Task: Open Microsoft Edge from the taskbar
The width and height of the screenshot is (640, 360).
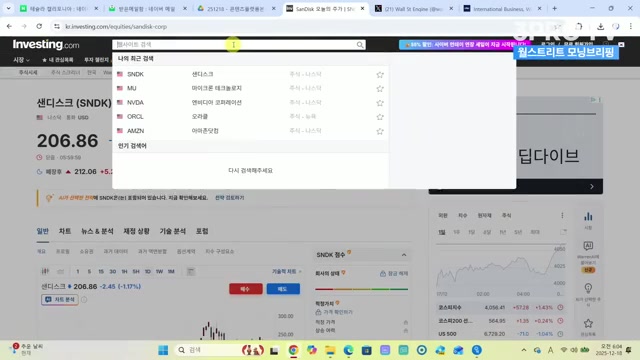Action: point(348,350)
